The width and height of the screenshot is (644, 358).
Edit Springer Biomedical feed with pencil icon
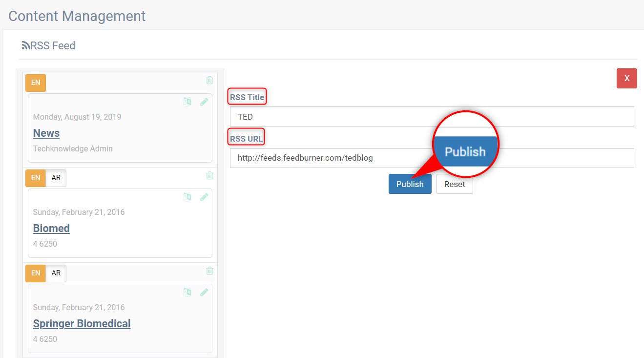pyautogui.click(x=204, y=292)
